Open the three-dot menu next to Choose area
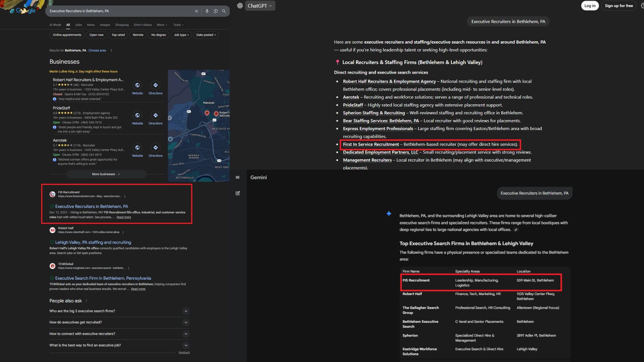The width and height of the screenshot is (644, 362). (x=111, y=51)
